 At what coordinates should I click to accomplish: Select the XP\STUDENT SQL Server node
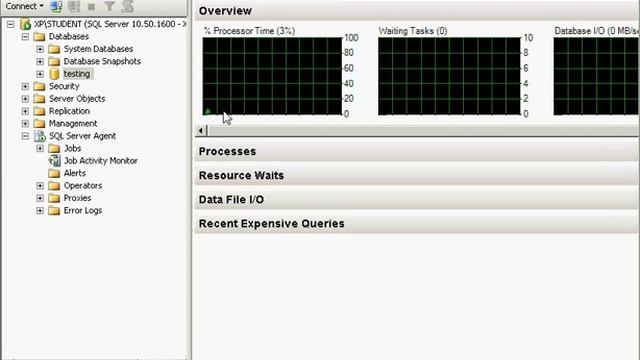point(110,24)
